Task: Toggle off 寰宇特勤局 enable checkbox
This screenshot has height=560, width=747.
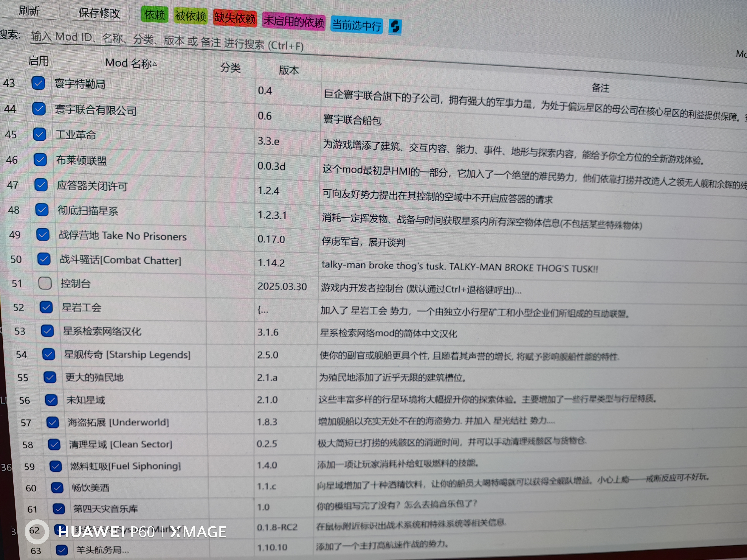Action: pyautogui.click(x=38, y=83)
